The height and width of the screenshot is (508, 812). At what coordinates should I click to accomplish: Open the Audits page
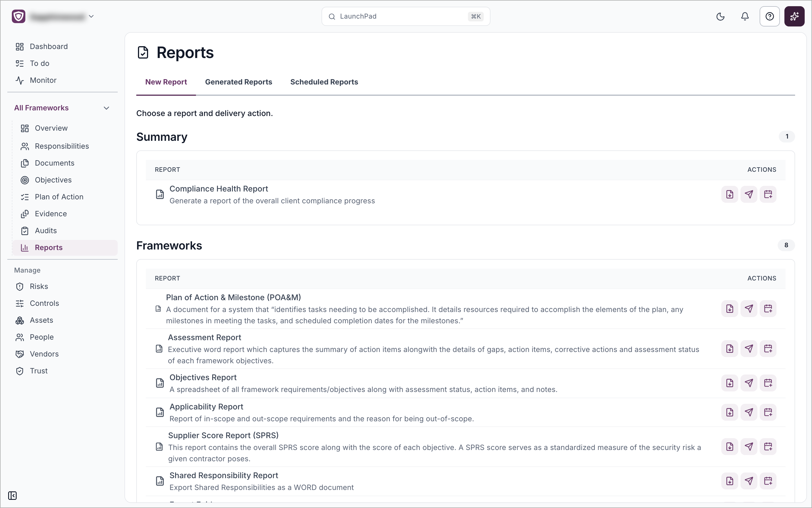pos(65,231)
